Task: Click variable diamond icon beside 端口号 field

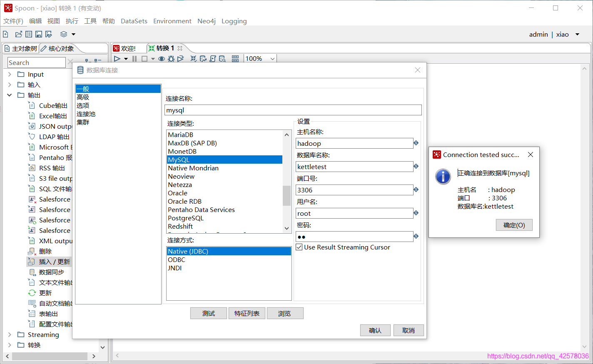Action: point(416,189)
